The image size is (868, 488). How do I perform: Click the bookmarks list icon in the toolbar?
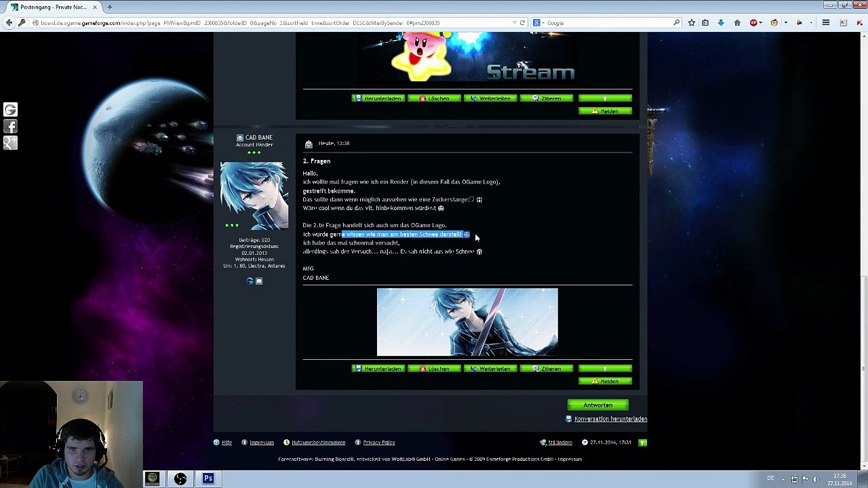[x=705, y=22]
